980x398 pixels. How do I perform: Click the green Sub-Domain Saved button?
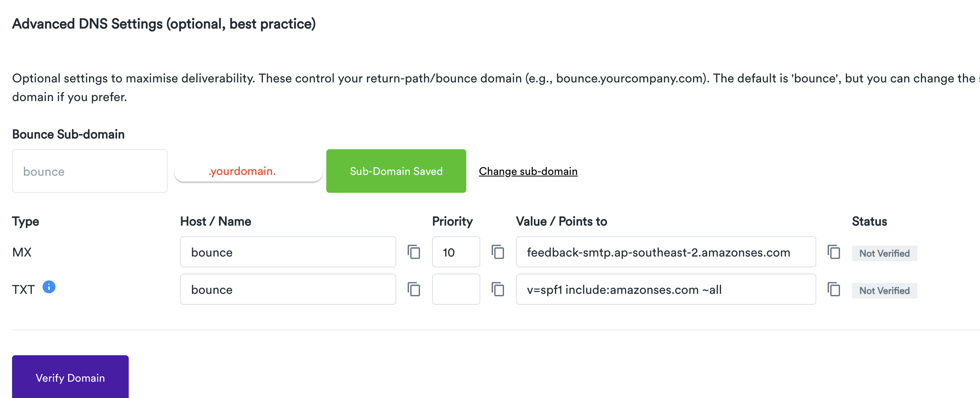click(x=396, y=171)
